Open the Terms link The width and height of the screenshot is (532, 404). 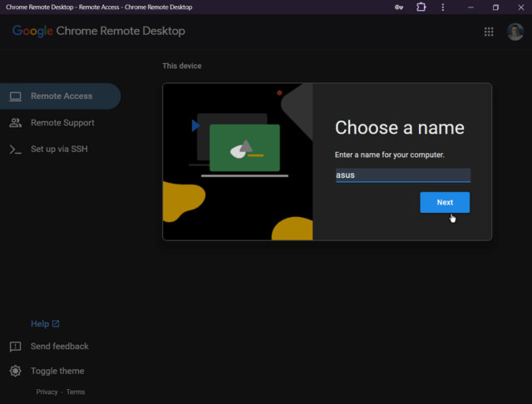click(76, 392)
